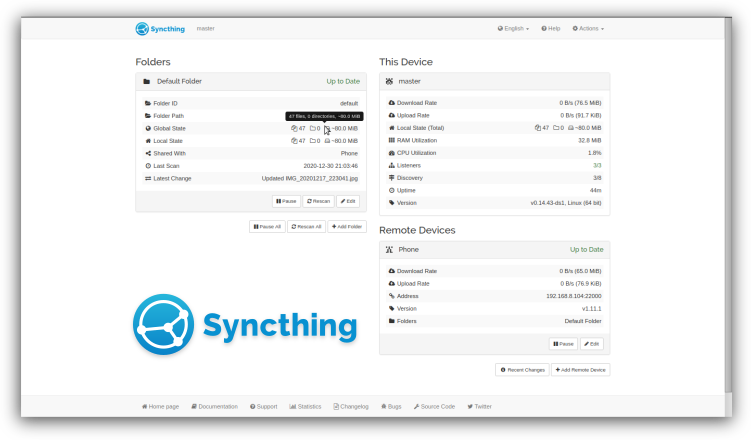Open Recent Changes
This screenshot has width=751, height=440.
522,370
